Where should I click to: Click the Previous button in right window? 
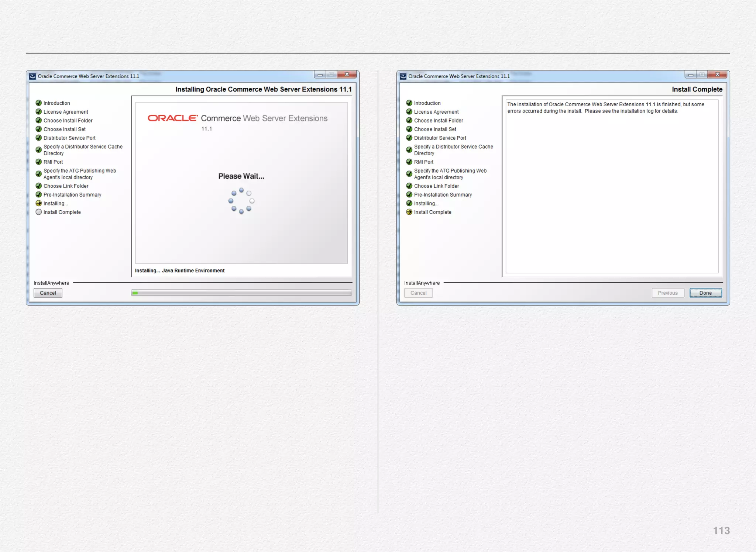(x=667, y=293)
